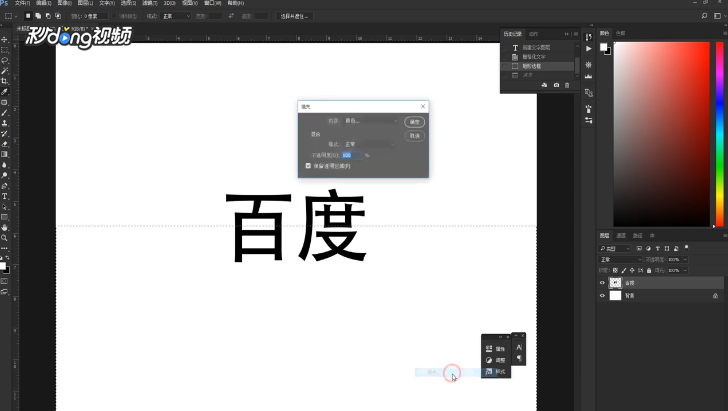
Task: Open the Actions play icon in dock
Action: 589,49
